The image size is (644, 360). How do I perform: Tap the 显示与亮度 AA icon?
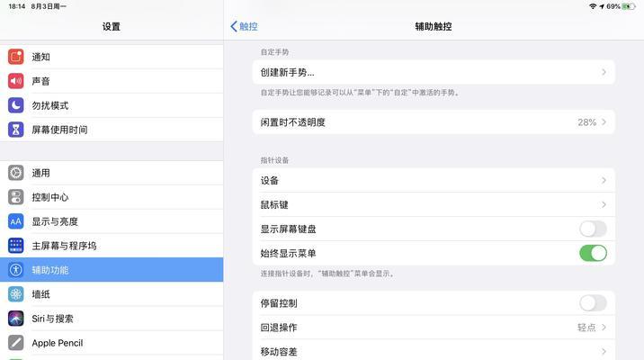tap(15, 221)
